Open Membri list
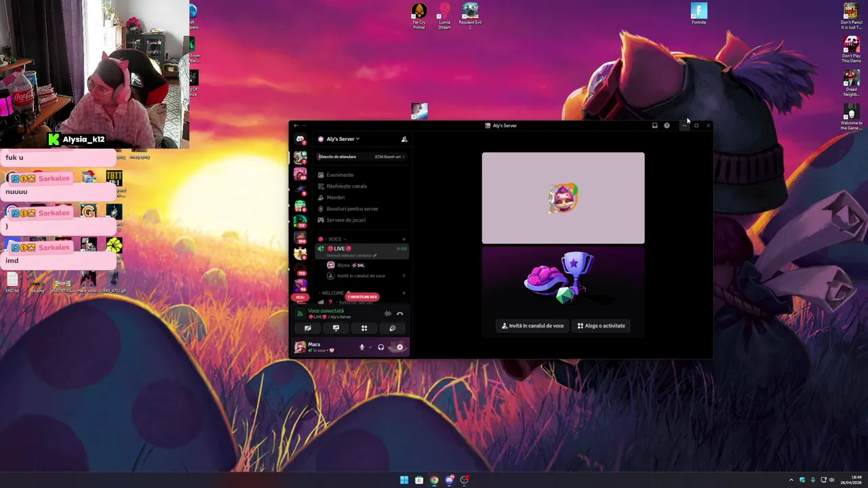868x488 pixels. [335, 197]
